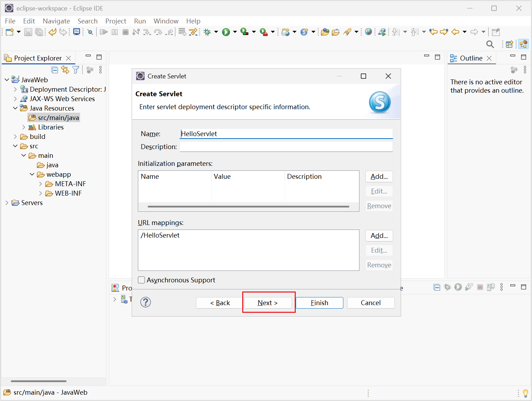Enable the Asynchronous Support checkbox
The width and height of the screenshot is (532, 401).
(x=141, y=280)
